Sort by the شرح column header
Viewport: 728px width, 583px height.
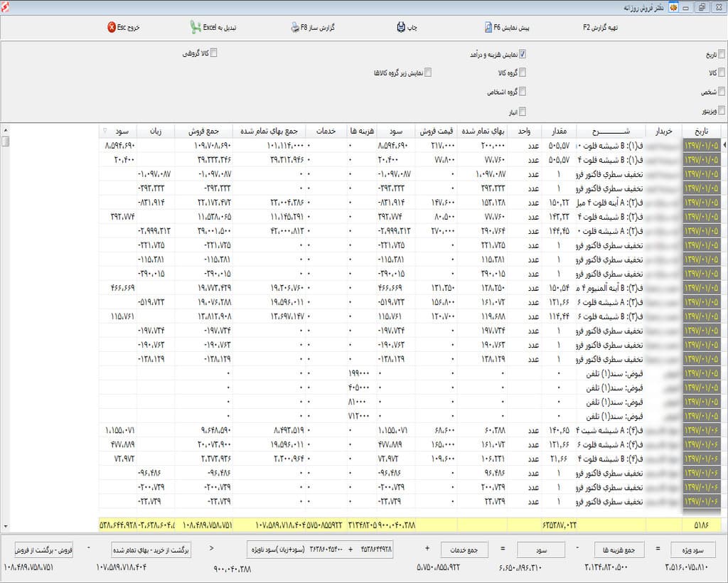[611, 131]
